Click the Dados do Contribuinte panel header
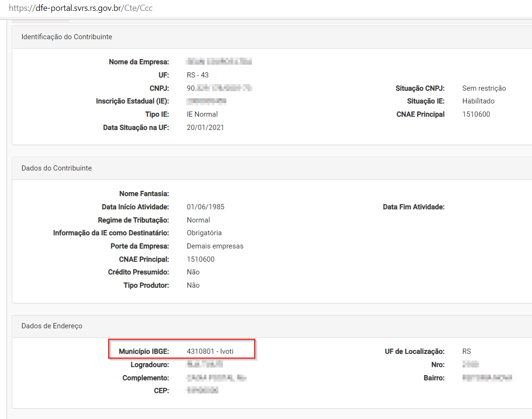Viewport: 532px width, 419px height. tap(57, 168)
